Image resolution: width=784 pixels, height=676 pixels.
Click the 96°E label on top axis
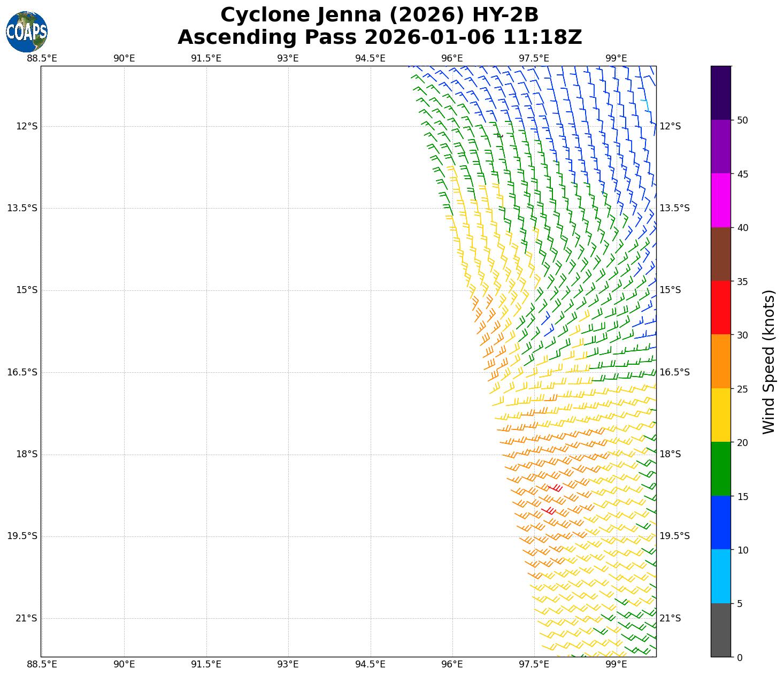pyautogui.click(x=452, y=58)
